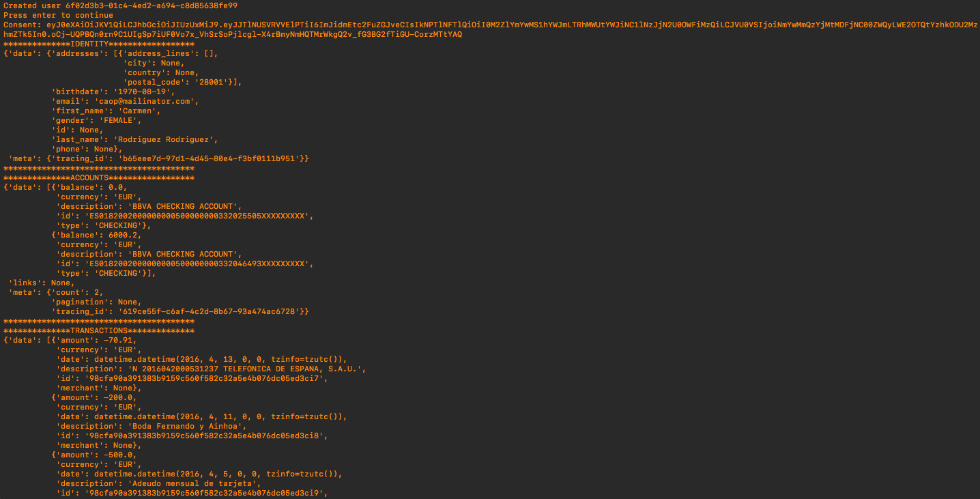Click the IDENTITY section header
The width and height of the screenshot is (980, 499).
[x=99, y=44]
